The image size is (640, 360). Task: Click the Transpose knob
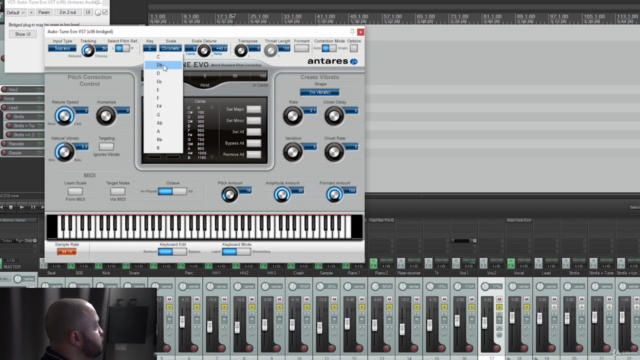coord(241,51)
